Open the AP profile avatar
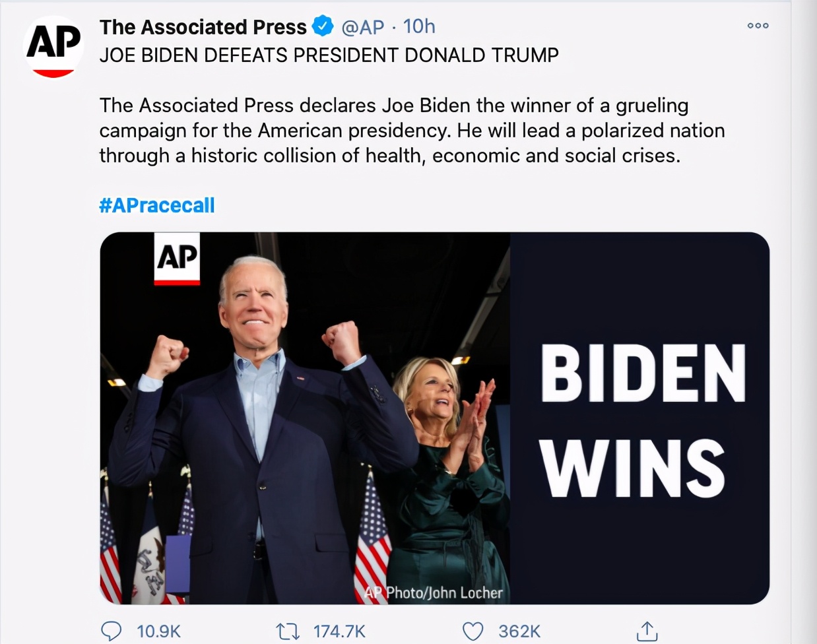The height and width of the screenshot is (644, 817). pyautogui.click(x=53, y=47)
